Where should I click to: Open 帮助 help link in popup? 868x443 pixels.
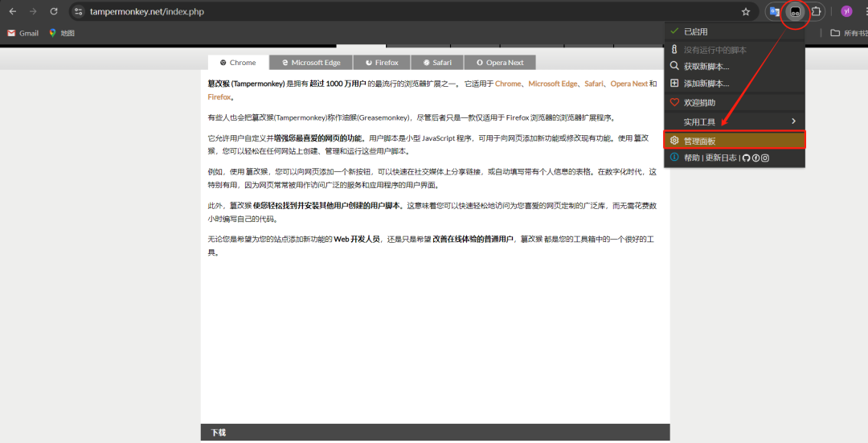coord(691,158)
